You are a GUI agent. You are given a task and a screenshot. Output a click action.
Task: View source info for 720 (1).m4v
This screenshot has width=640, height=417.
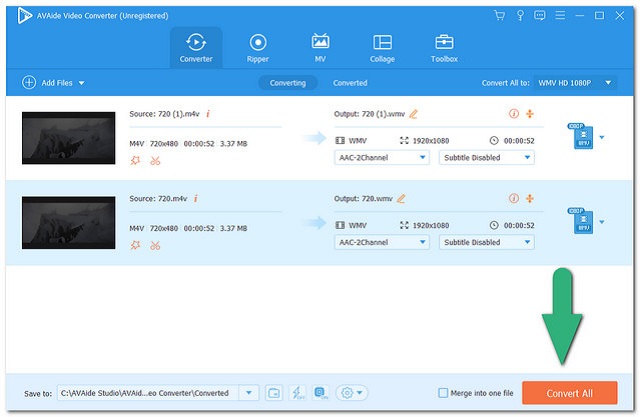point(208,114)
